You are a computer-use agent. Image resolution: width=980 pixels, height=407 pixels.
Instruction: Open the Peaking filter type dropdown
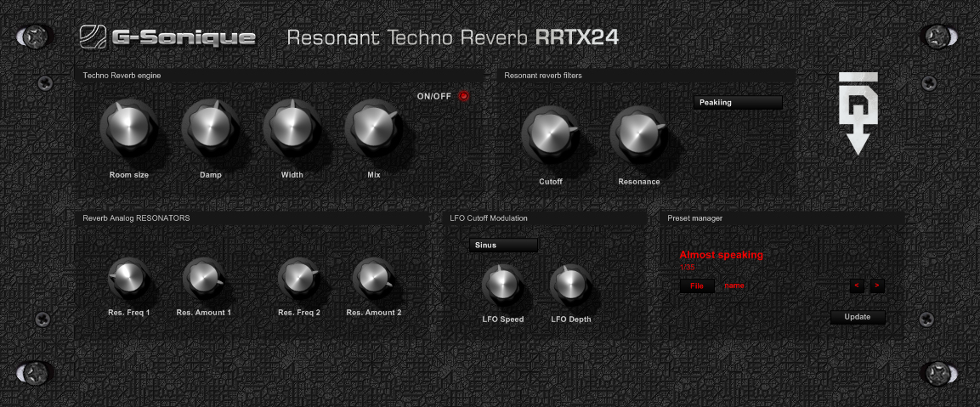737,103
